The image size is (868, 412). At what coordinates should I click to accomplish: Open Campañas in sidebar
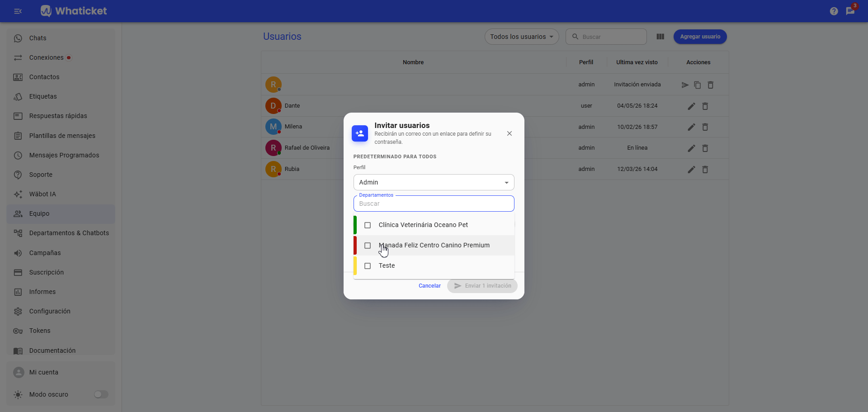click(x=61, y=253)
